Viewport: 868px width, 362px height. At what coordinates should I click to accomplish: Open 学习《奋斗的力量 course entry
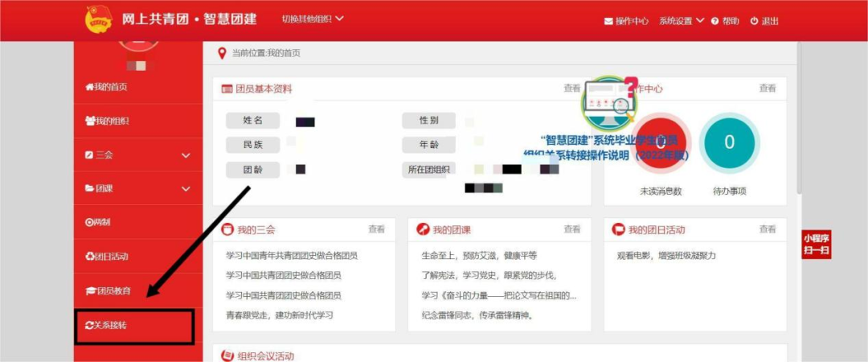pos(499,295)
